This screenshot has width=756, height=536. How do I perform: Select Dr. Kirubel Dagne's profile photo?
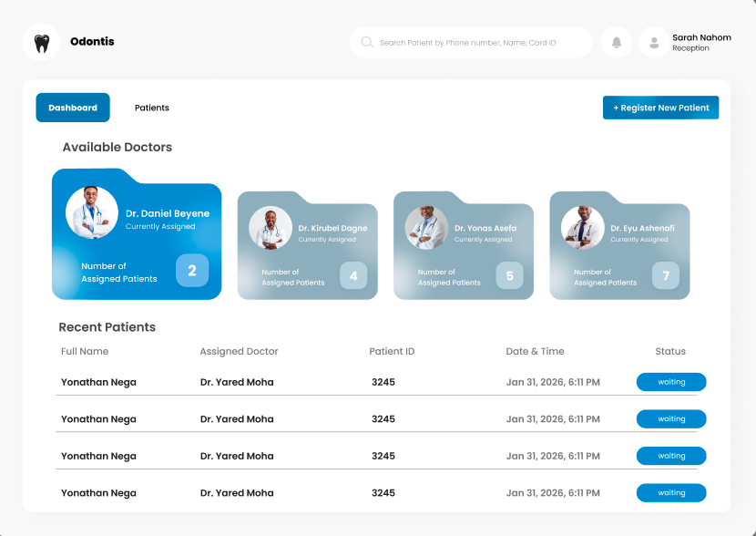coord(271,228)
